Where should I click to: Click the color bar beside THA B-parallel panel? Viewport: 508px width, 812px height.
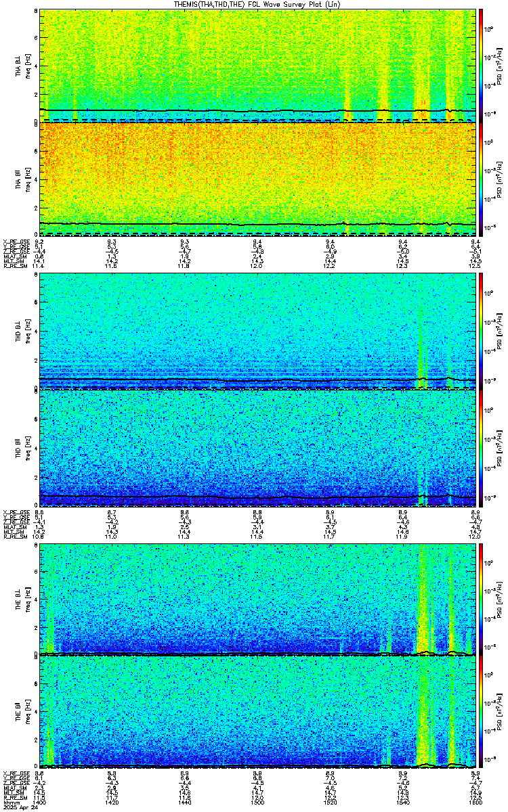pos(481,179)
